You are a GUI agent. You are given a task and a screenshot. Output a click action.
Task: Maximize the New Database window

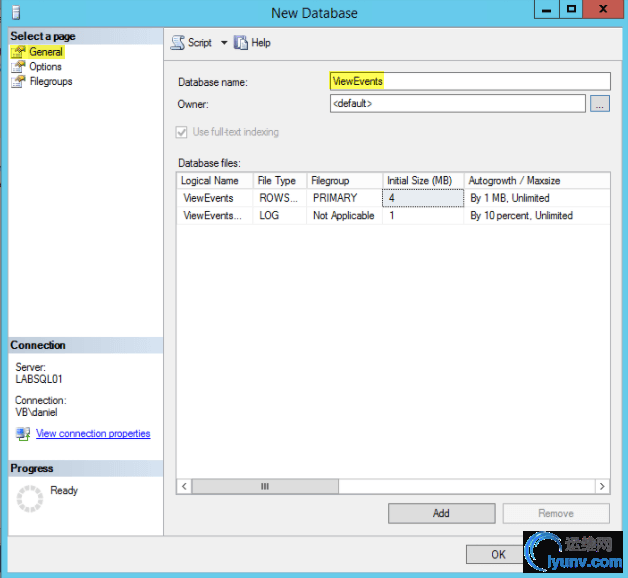(571, 10)
